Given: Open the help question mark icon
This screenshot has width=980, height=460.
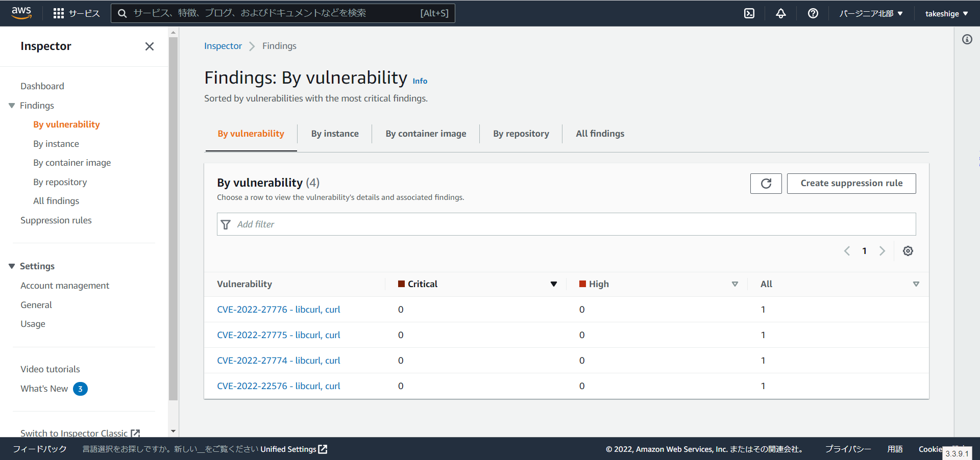Looking at the screenshot, I should pos(813,14).
